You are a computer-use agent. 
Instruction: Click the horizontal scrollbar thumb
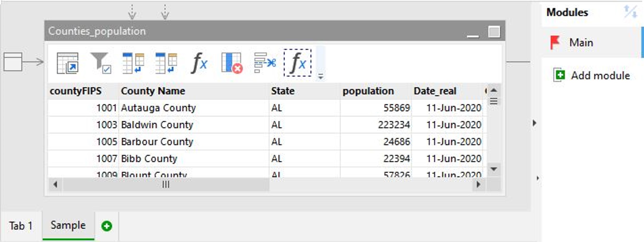click(x=166, y=185)
